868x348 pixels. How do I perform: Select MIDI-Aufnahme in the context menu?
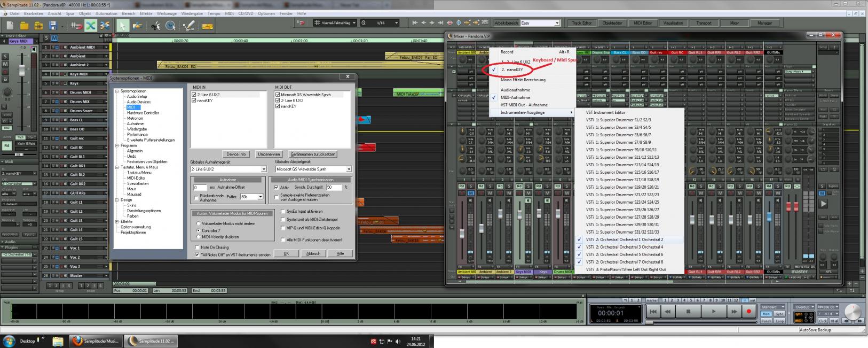coord(515,98)
